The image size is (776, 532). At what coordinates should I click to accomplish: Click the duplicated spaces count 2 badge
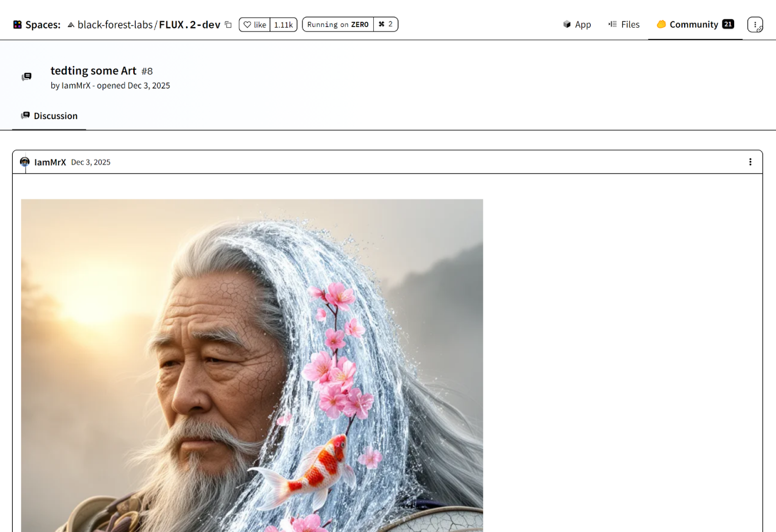point(386,25)
